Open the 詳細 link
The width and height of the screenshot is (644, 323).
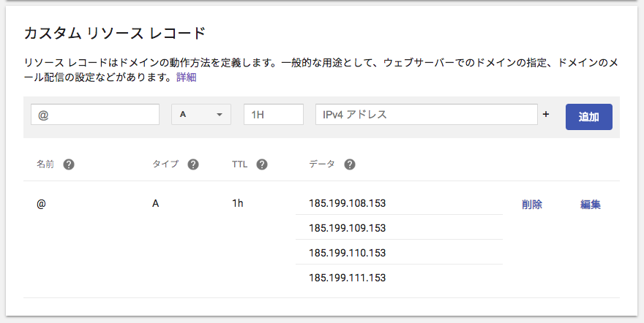pos(186,77)
